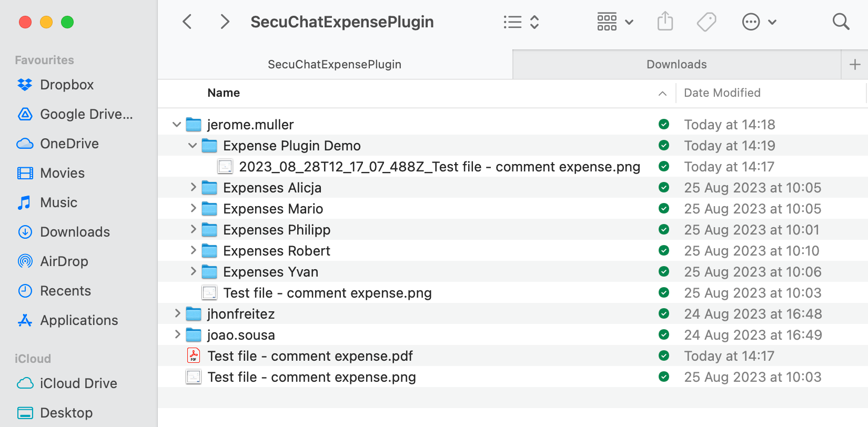Screen dimensions: 868x427
Task: Click the Share toolbar icon
Action: coord(665,22)
